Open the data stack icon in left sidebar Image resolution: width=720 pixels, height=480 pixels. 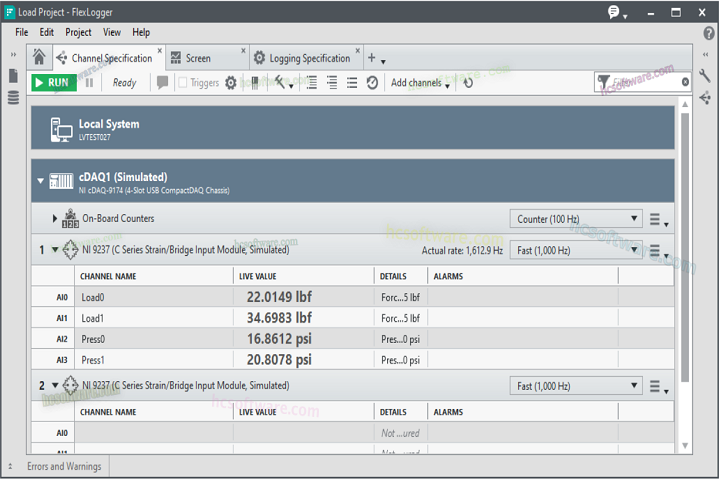13,97
